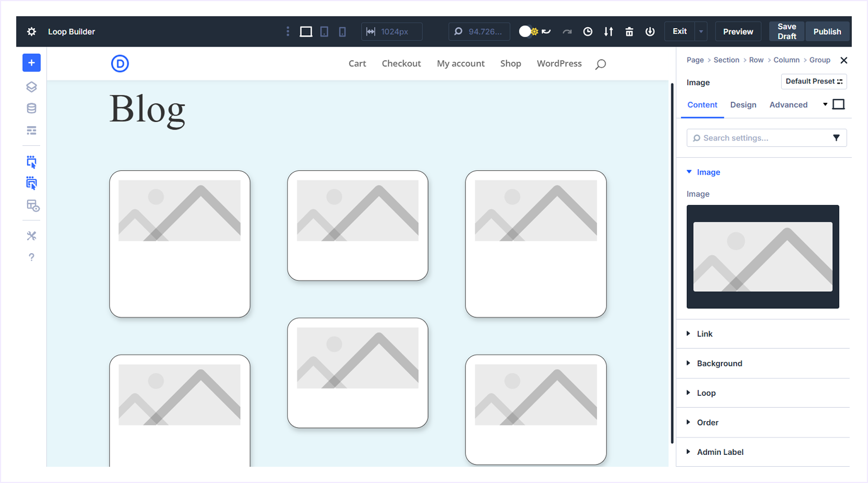The height and width of the screenshot is (483, 868).
Task: Switch to phone view icon
Action: (x=342, y=31)
